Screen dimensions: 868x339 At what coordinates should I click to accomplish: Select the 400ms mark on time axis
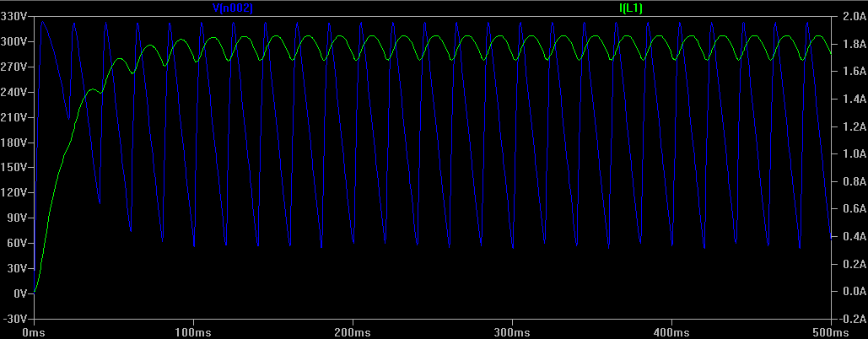pyautogui.click(x=671, y=331)
